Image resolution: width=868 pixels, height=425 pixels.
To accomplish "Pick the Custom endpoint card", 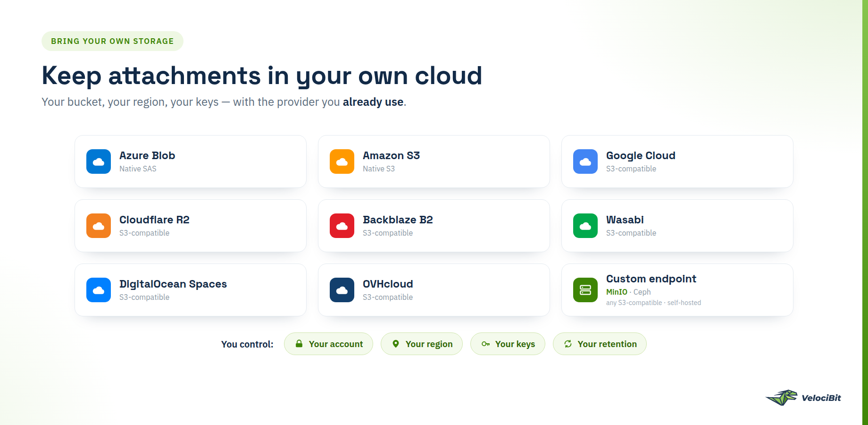I will (677, 290).
